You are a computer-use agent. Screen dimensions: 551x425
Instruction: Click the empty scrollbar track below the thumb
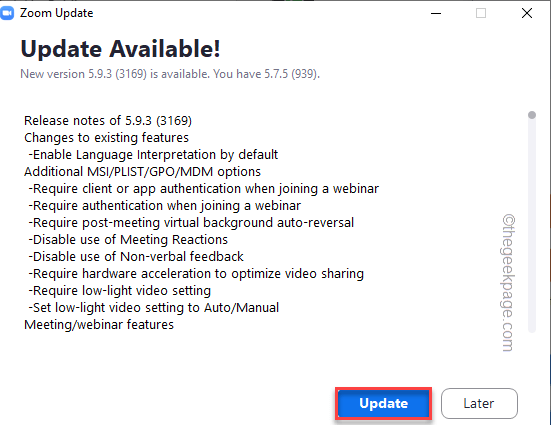click(x=532, y=225)
